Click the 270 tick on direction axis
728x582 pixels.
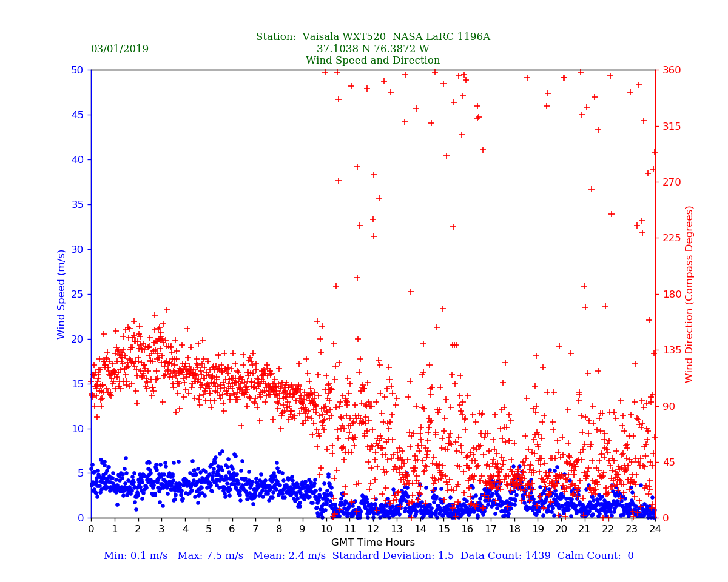670,182
